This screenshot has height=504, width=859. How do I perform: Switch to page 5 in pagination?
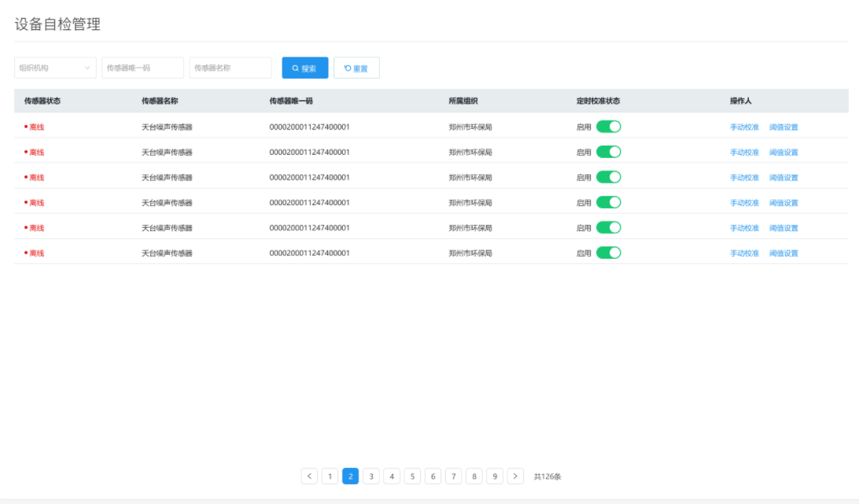(x=412, y=476)
